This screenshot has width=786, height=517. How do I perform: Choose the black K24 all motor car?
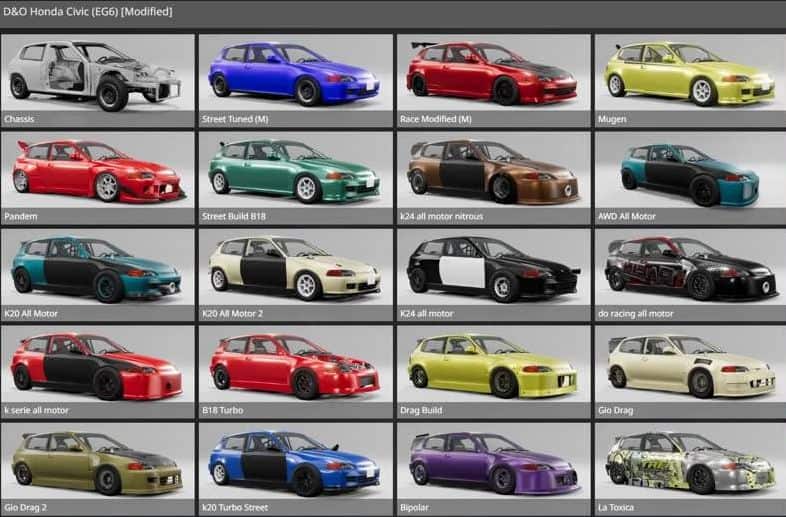point(493,270)
